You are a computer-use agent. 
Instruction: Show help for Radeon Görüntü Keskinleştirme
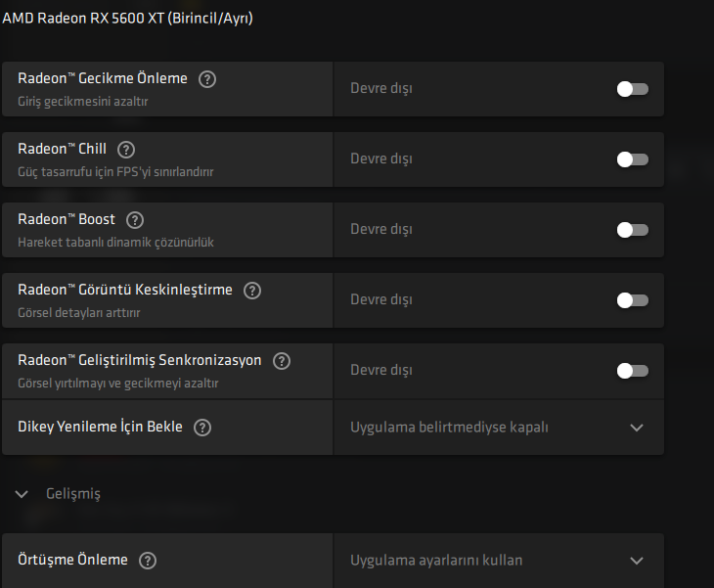pyautogui.click(x=252, y=291)
